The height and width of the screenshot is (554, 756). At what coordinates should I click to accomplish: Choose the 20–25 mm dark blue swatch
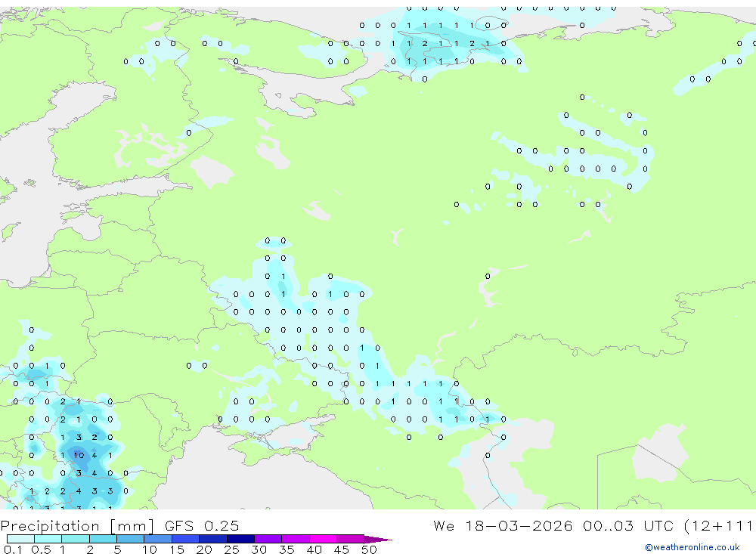click(213, 539)
